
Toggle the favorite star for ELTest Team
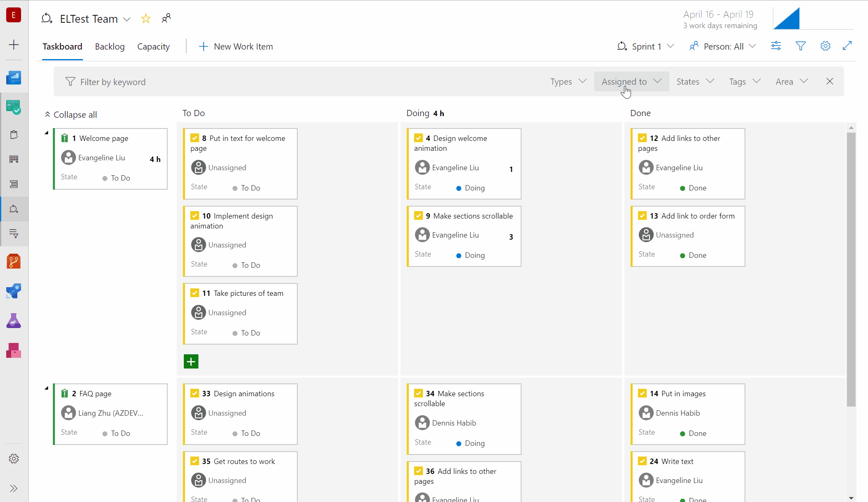(x=145, y=18)
